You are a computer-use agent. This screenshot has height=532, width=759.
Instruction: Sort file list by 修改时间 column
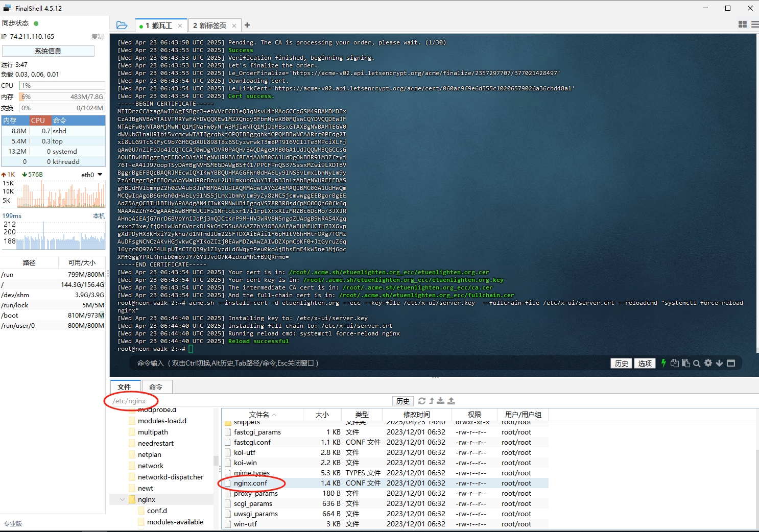click(x=417, y=415)
